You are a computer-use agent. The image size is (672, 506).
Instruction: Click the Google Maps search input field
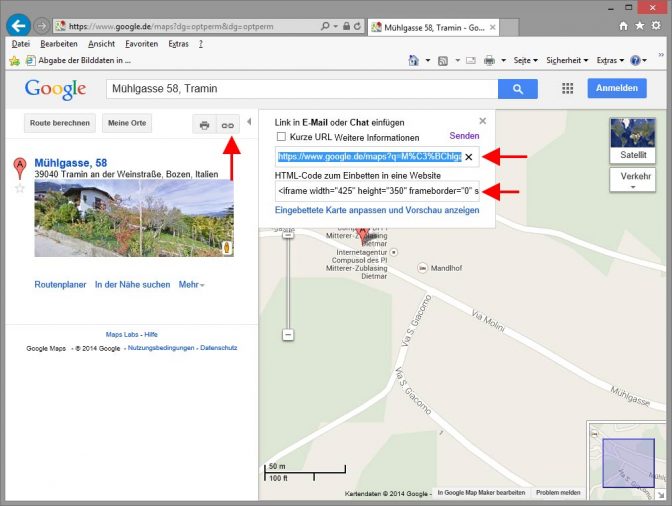(302, 89)
